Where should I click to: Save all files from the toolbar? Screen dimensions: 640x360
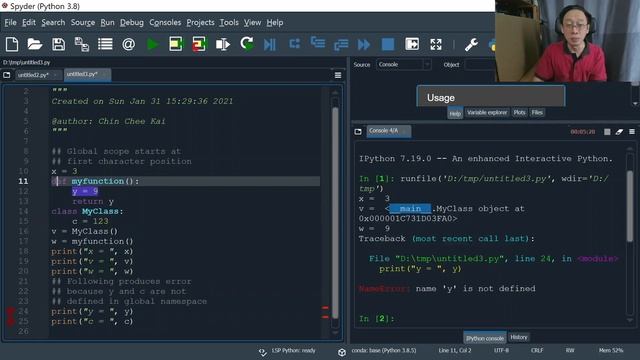pos(82,44)
